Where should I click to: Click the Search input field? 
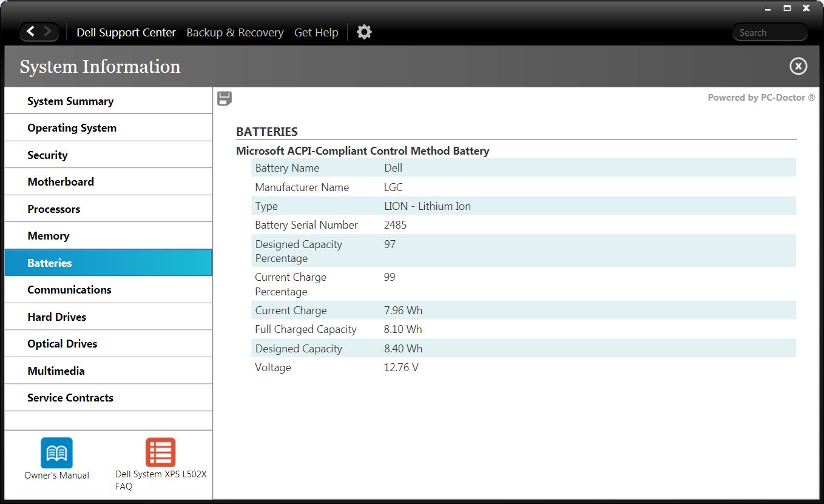pyautogui.click(x=770, y=33)
